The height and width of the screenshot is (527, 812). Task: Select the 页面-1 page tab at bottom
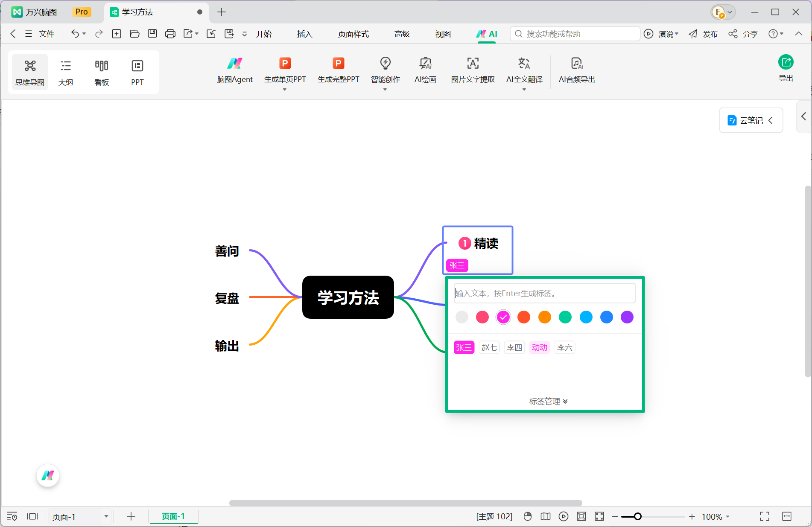[173, 516]
